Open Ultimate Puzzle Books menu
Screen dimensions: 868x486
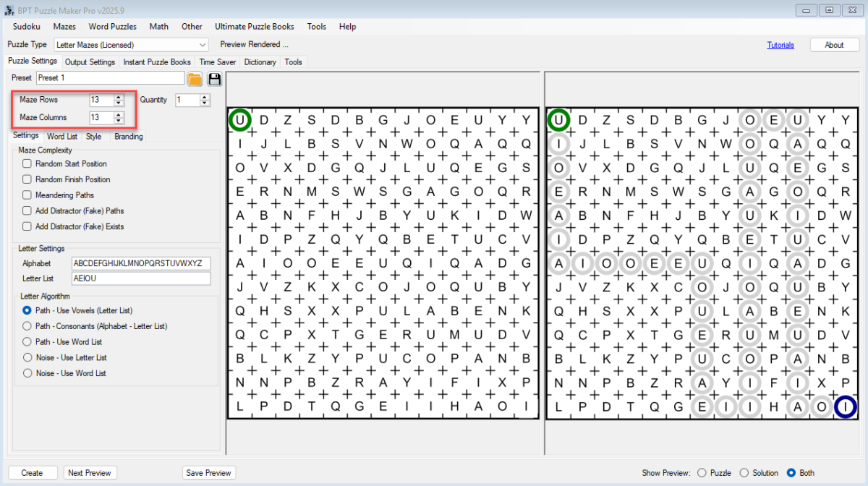(x=255, y=26)
